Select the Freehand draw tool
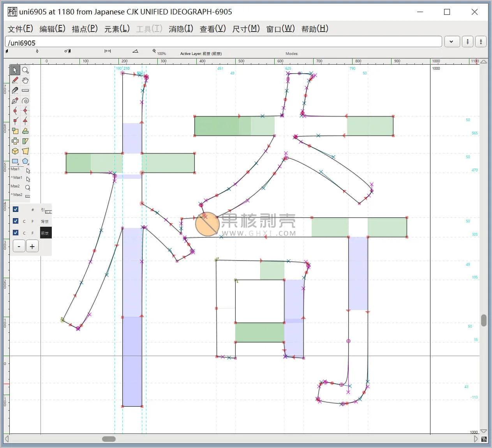Viewport: 492px width, 448px height. (x=15, y=80)
